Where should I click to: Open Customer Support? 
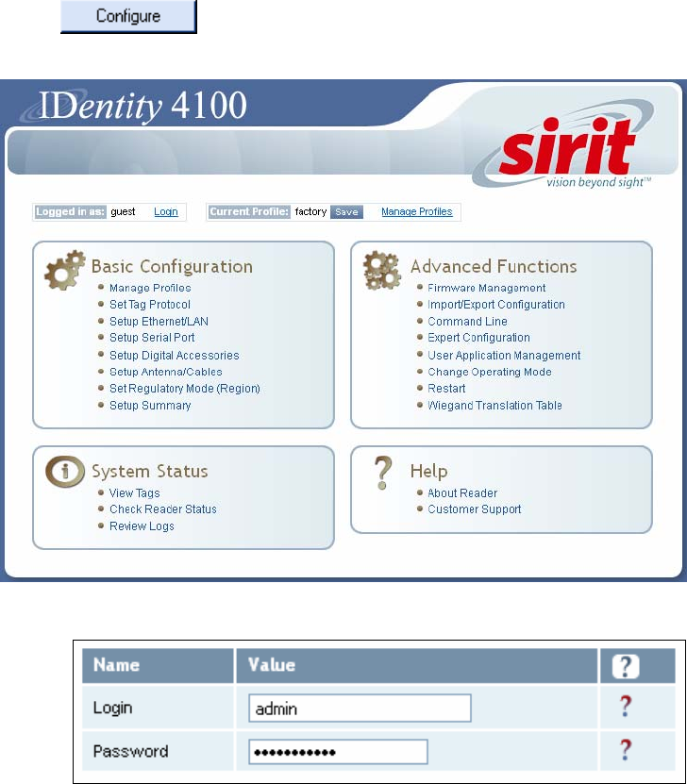474,509
